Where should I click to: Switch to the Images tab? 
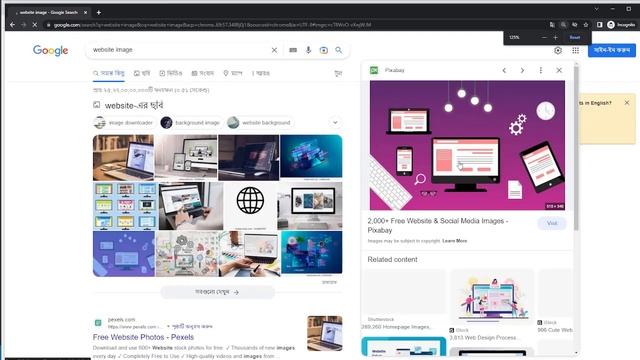pos(142,73)
